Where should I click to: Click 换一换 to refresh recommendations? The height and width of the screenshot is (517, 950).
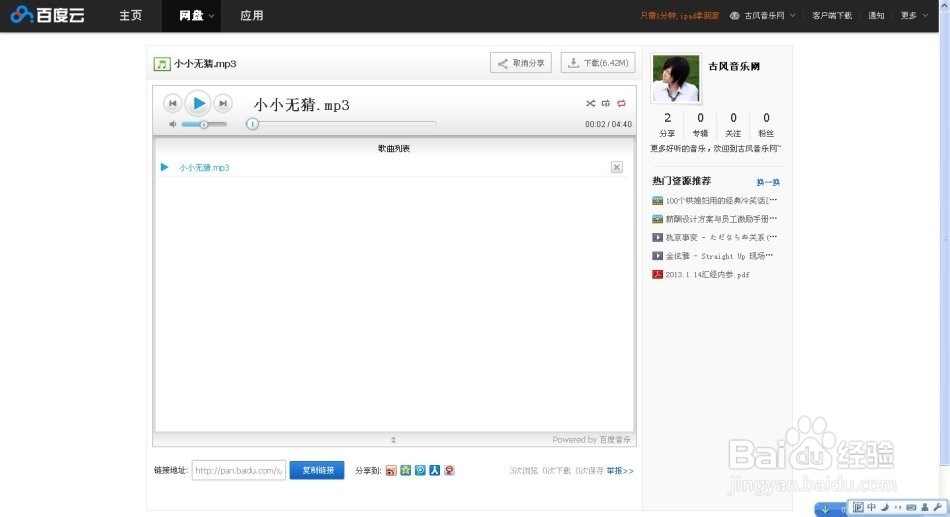click(x=768, y=182)
